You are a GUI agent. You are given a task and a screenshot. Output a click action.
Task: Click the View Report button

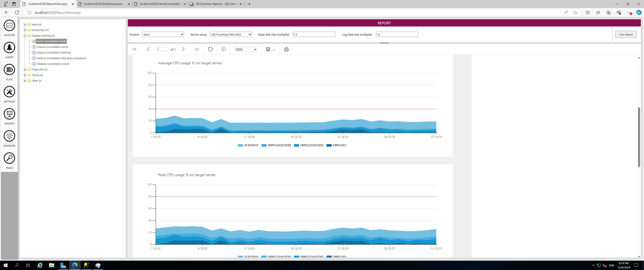[x=625, y=34]
